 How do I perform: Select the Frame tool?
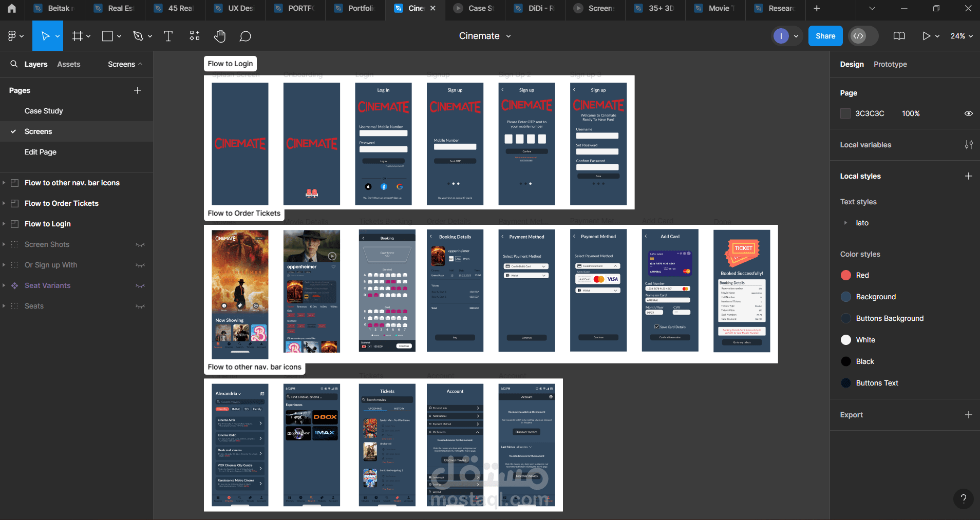pyautogui.click(x=78, y=36)
